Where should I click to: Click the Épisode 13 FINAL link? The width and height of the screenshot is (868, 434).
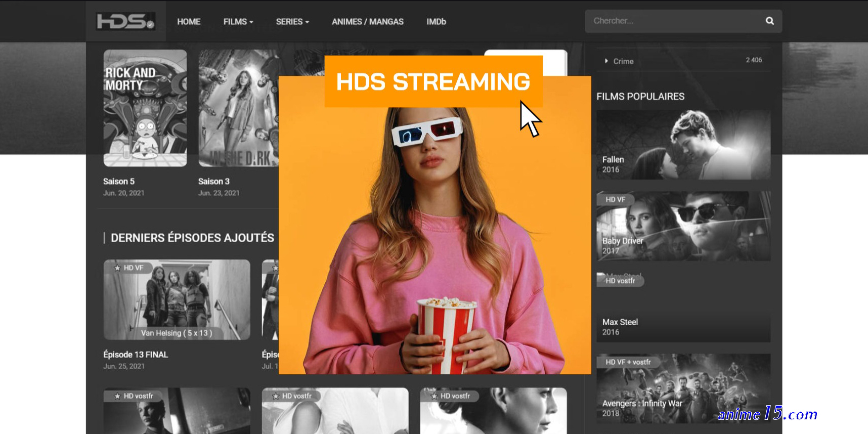[136, 355]
